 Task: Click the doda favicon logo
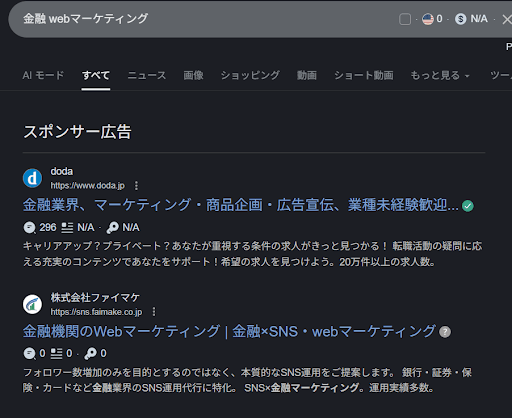pyautogui.click(x=32, y=178)
